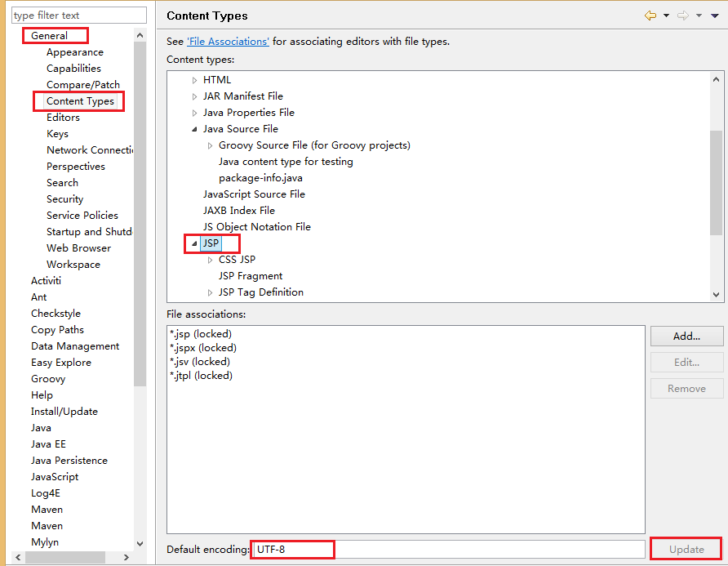Click the content types list scrollbar

(716, 183)
